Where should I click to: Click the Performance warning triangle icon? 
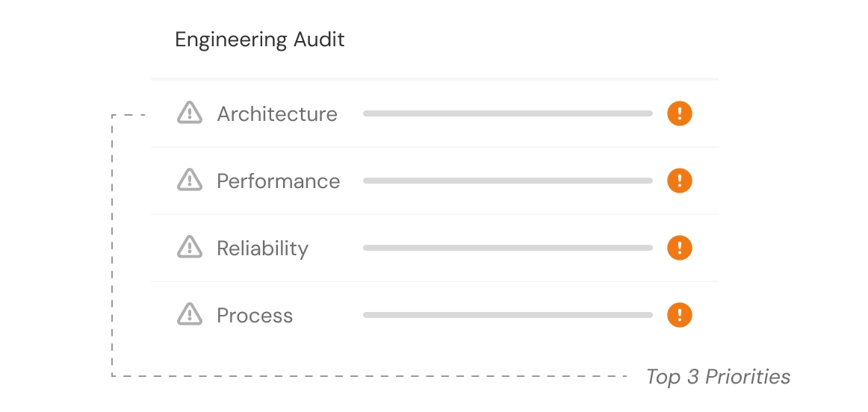pyautogui.click(x=190, y=181)
